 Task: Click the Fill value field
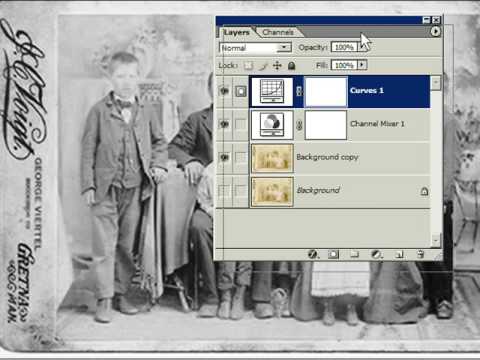344,65
